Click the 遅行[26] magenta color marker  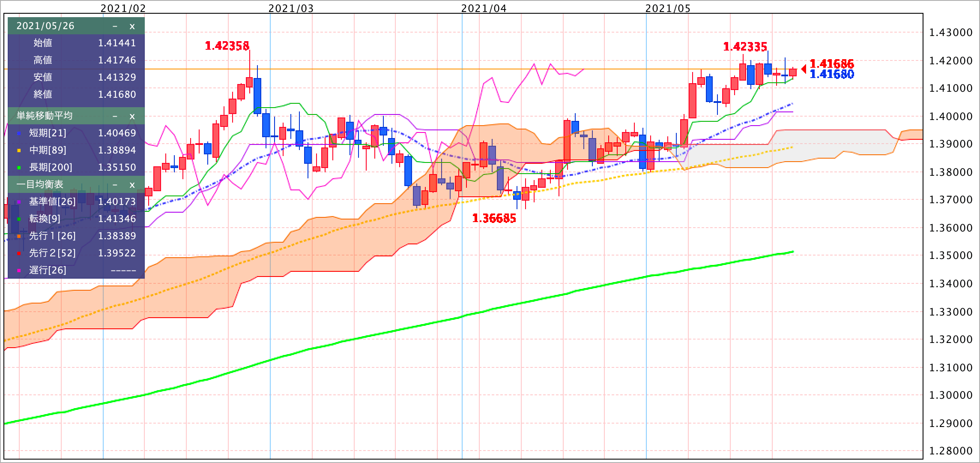click(x=19, y=271)
